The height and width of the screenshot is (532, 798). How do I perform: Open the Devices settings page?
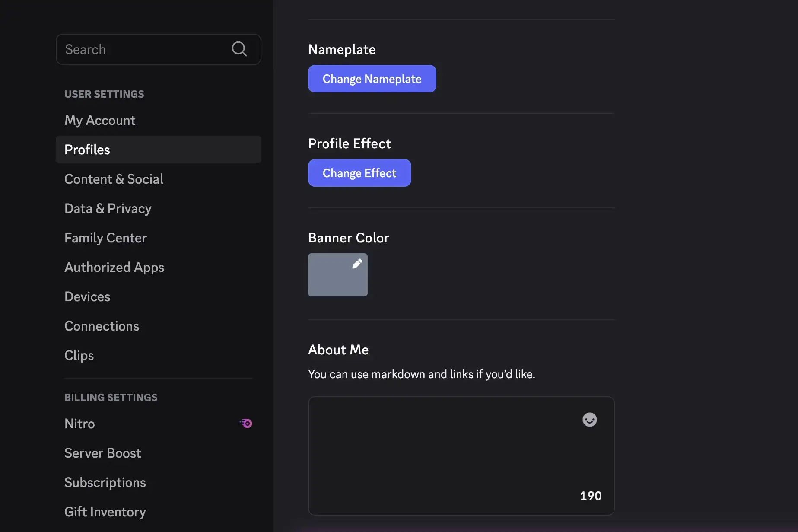point(159,296)
